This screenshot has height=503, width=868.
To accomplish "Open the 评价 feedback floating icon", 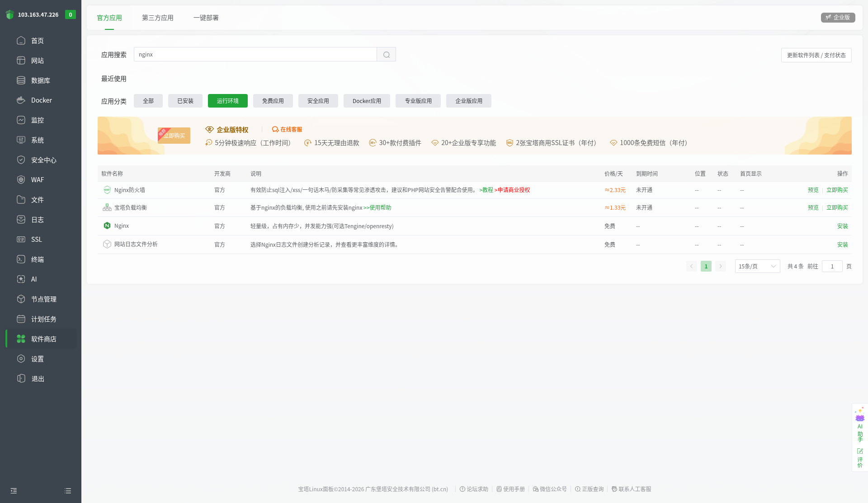I will 860,458.
